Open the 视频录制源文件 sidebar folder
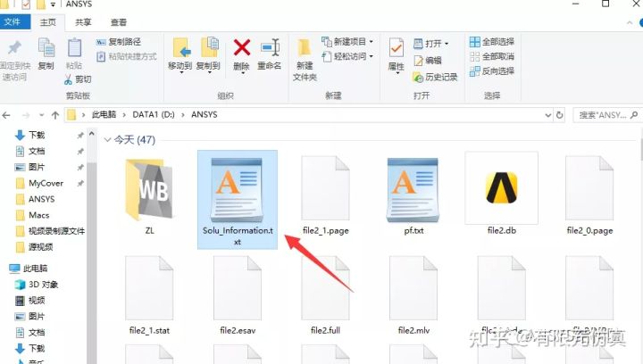This screenshot has width=643, height=364. [x=56, y=231]
